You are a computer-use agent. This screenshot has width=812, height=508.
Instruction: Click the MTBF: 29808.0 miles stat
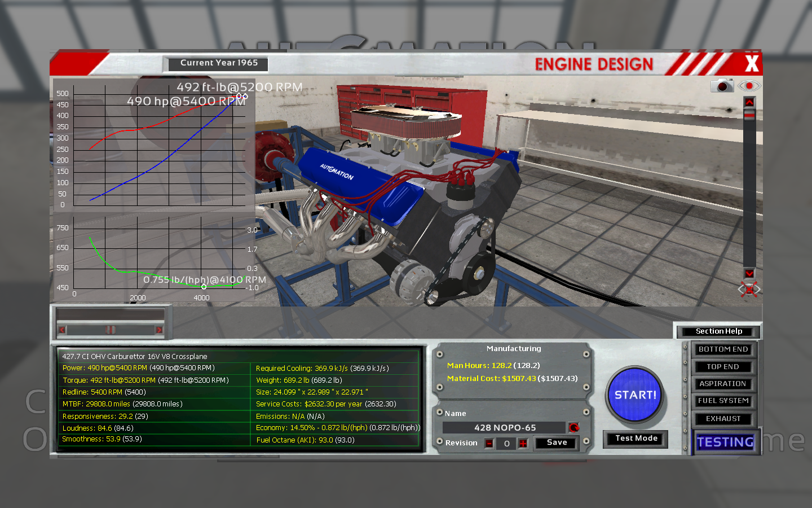(122, 404)
